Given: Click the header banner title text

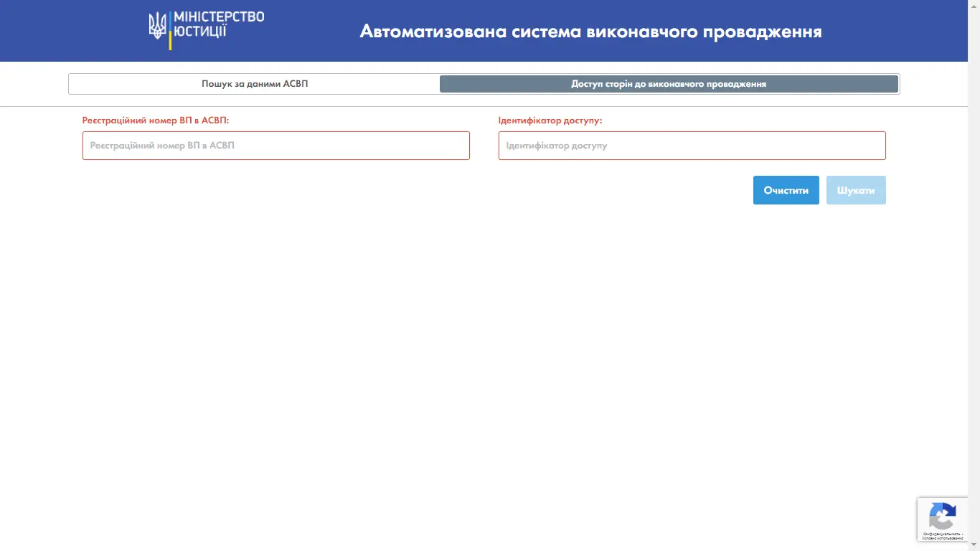Looking at the screenshot, I should click(591, 32).
